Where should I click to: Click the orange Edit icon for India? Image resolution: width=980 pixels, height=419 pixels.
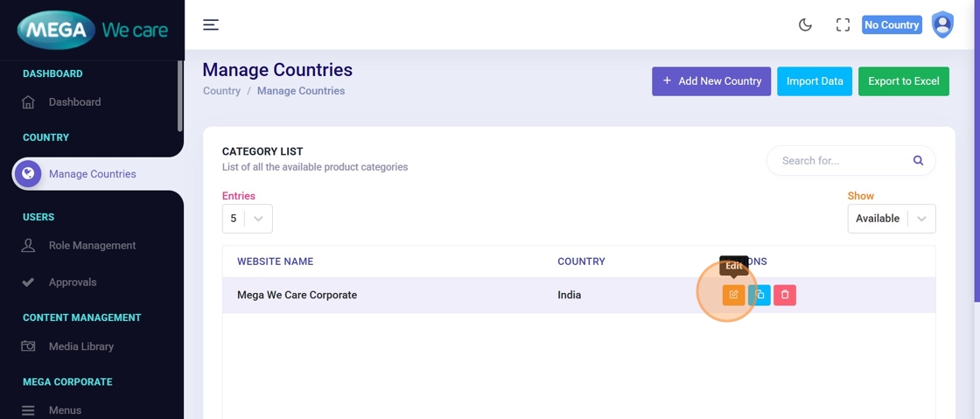733,295
